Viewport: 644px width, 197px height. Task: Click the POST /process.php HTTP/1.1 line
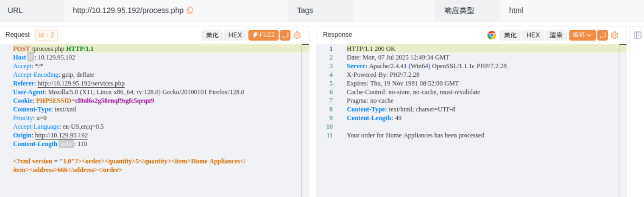click(x=53, y=49)
